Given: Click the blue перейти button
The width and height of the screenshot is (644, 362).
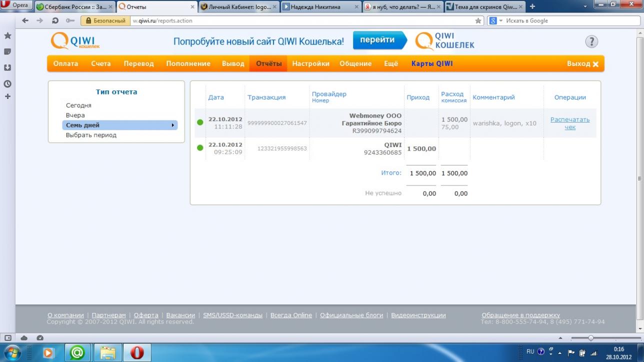Looking at the screenshot, I should (377, 40).
